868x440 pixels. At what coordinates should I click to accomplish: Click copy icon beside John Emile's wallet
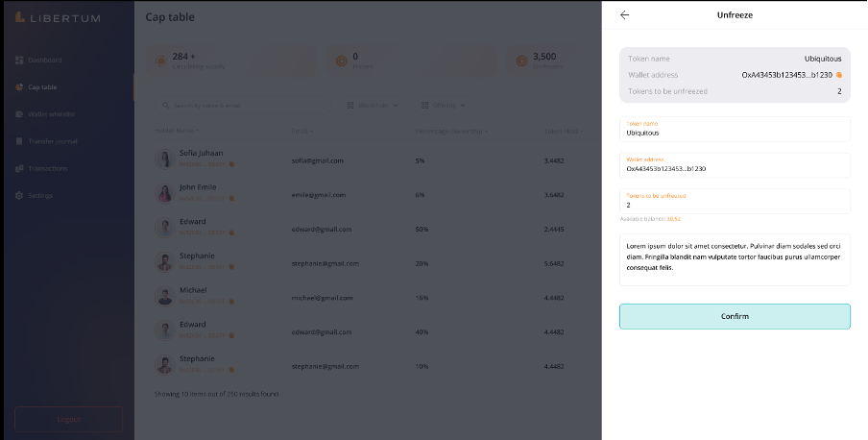coord(231,199)
